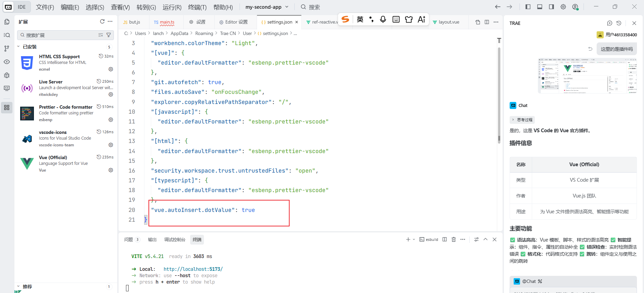
Task: Split the terminal pane
Action: 444,240
